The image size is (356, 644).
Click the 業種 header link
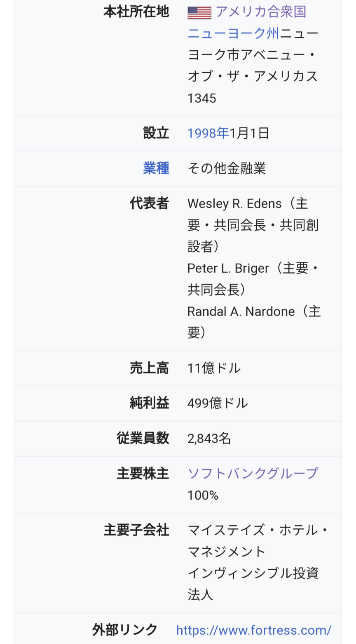(x=156, y=168)
